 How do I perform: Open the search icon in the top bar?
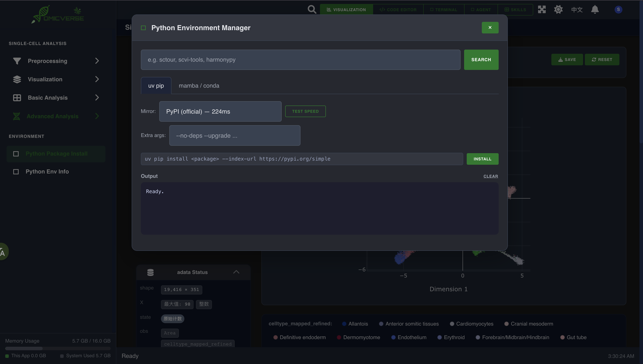click(x=312, y=9)
